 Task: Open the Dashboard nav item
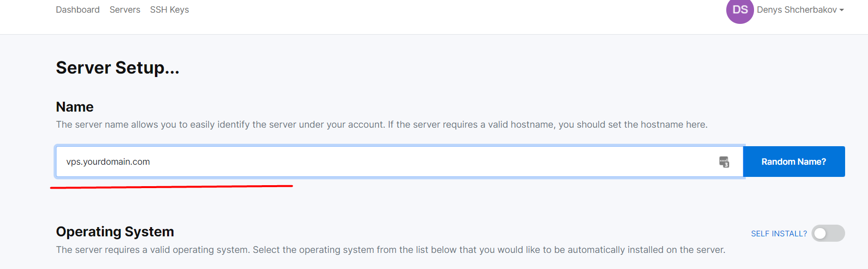(x=78, y=10)
